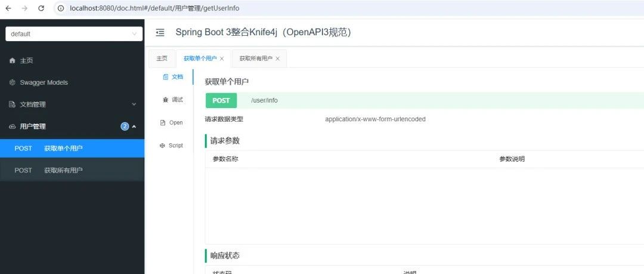Click the Spring Boot 3整合Knife4j header title
644x274 pixels.
click(264, 32)
